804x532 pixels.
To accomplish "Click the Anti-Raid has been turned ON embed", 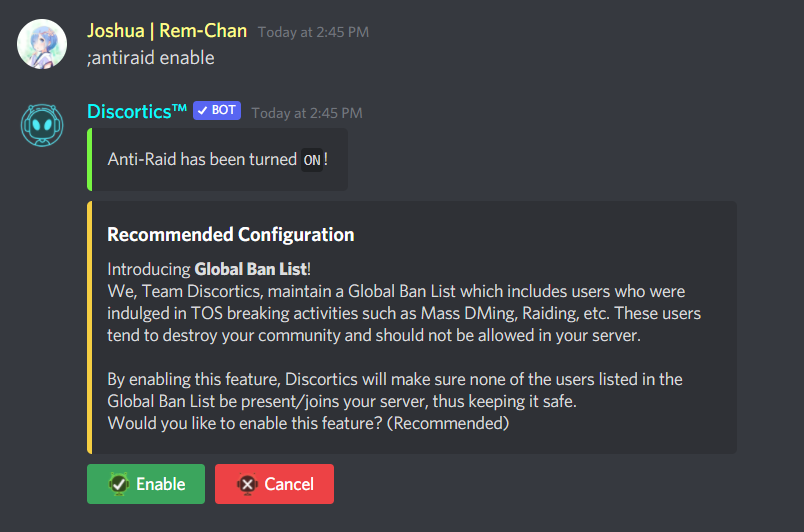I will [217, 159].
